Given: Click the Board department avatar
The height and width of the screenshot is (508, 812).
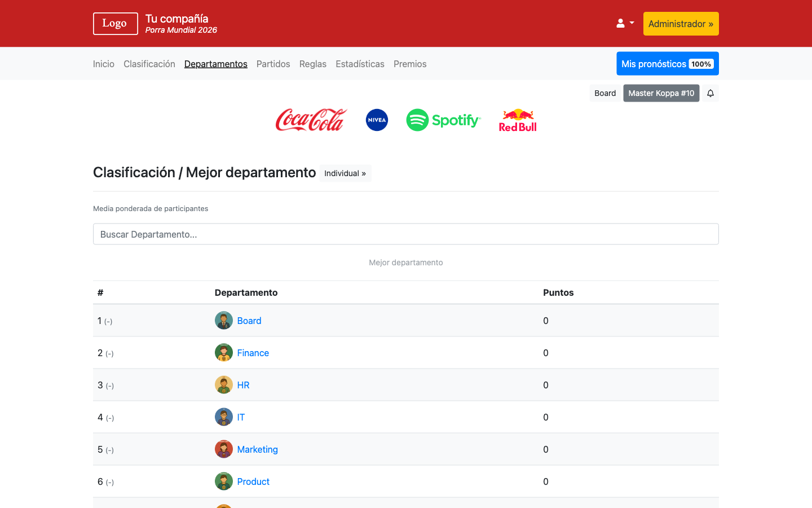Looking at the screenshot, I should [x=223, y=320].
